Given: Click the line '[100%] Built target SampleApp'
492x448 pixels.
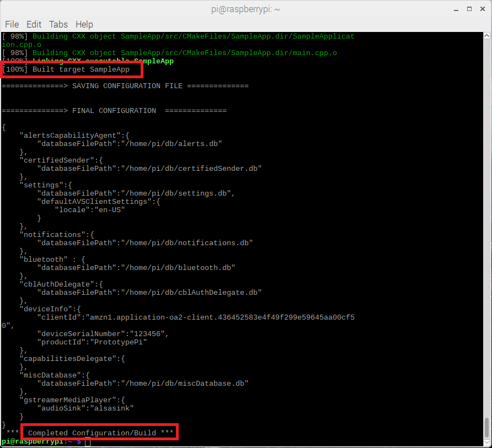Looking at the screenshot, I should point(66,69).
